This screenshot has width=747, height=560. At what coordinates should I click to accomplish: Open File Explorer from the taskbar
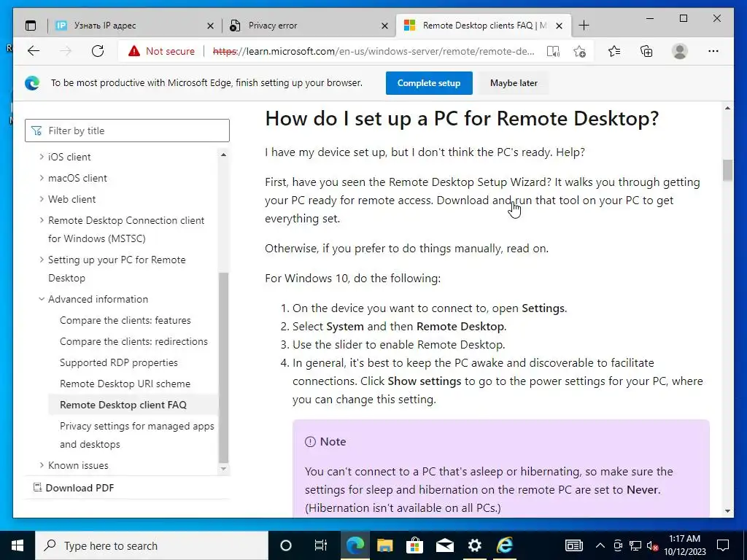pos(385,545)
